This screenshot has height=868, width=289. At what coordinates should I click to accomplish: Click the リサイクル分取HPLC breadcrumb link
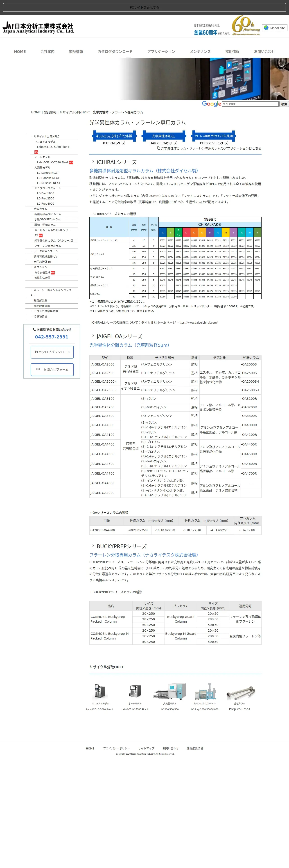tap(74, 112)
